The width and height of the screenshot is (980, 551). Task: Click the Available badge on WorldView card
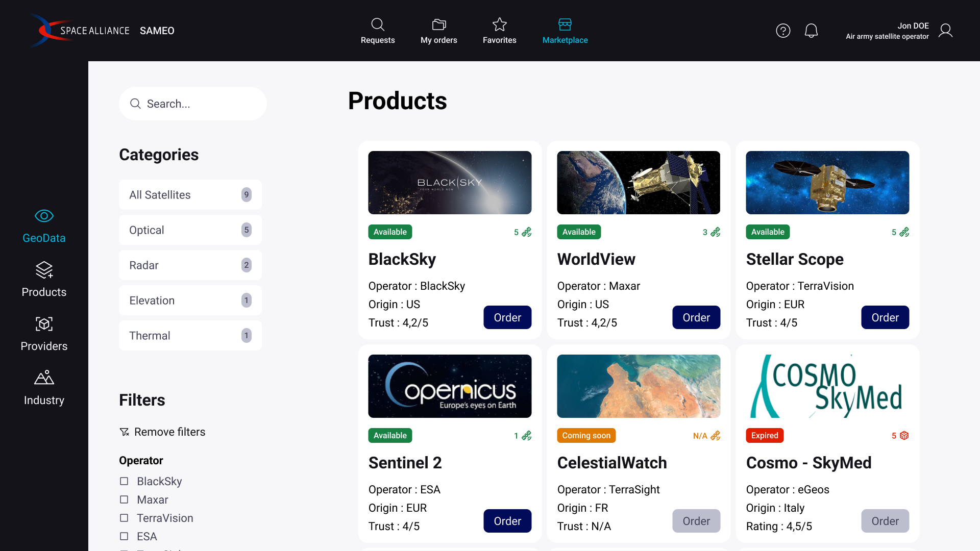pyautogui.click(x=579, y=232)
